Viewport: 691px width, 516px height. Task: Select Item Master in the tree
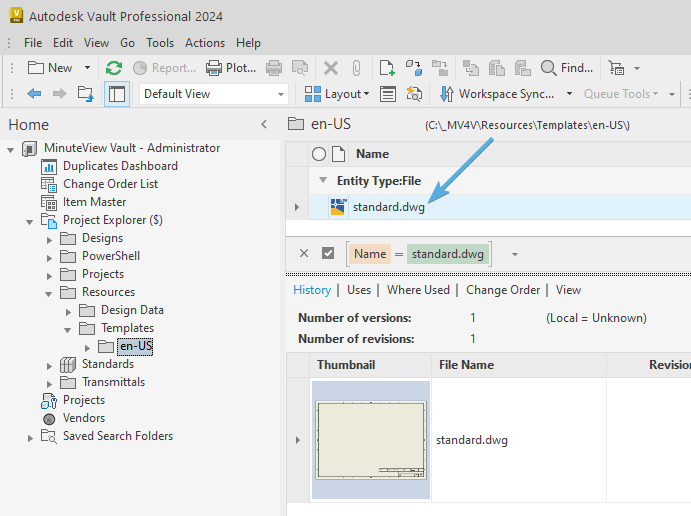[x=94, y=202]
